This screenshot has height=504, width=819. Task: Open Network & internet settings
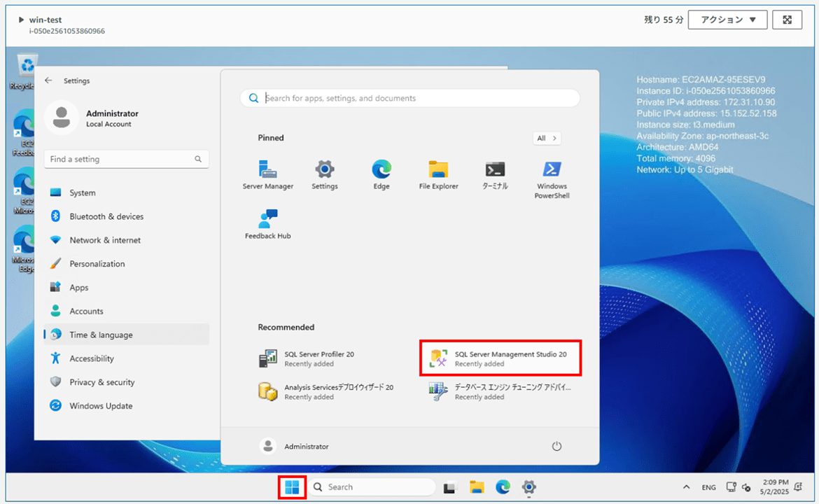[x=127, y=240]
